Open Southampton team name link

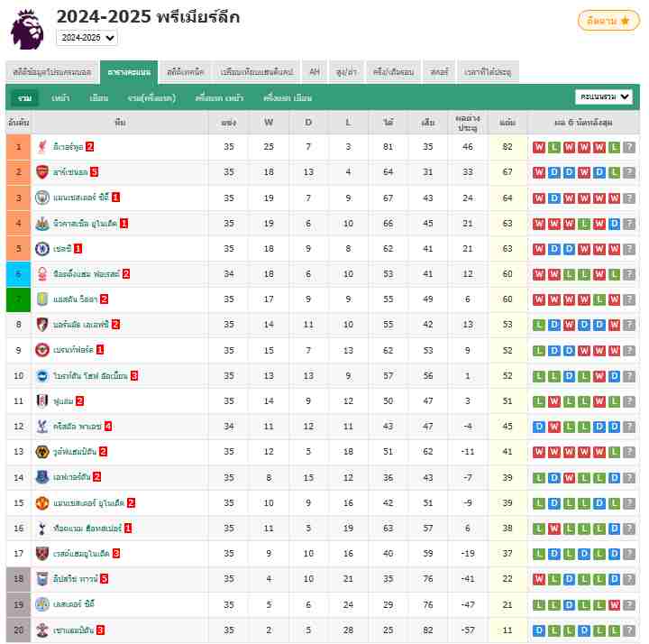[x=73, y=630]
